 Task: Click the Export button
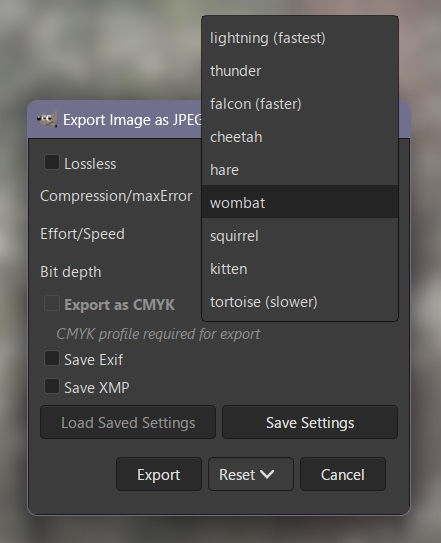[x=159, y=474]
